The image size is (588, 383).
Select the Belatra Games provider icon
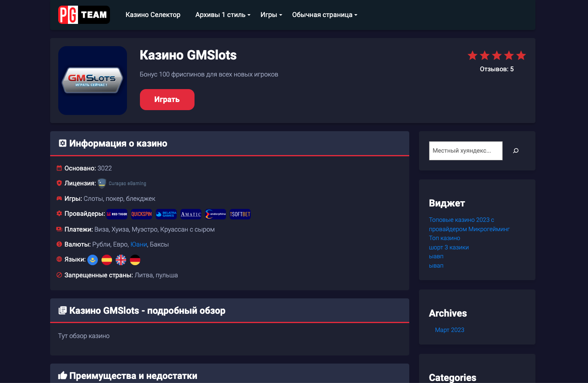pyautogui.click(x=166, y=214)
